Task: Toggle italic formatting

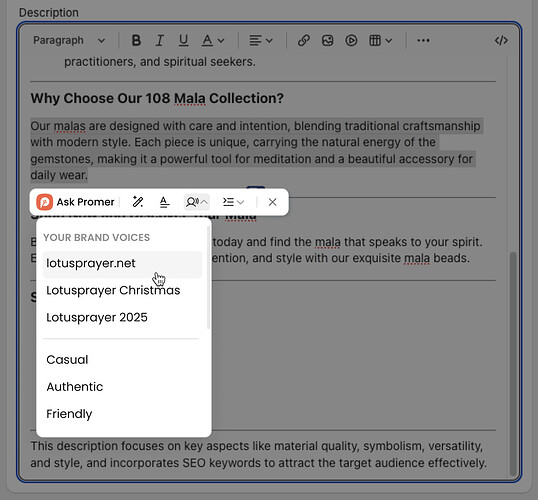Action: (160, 40)
